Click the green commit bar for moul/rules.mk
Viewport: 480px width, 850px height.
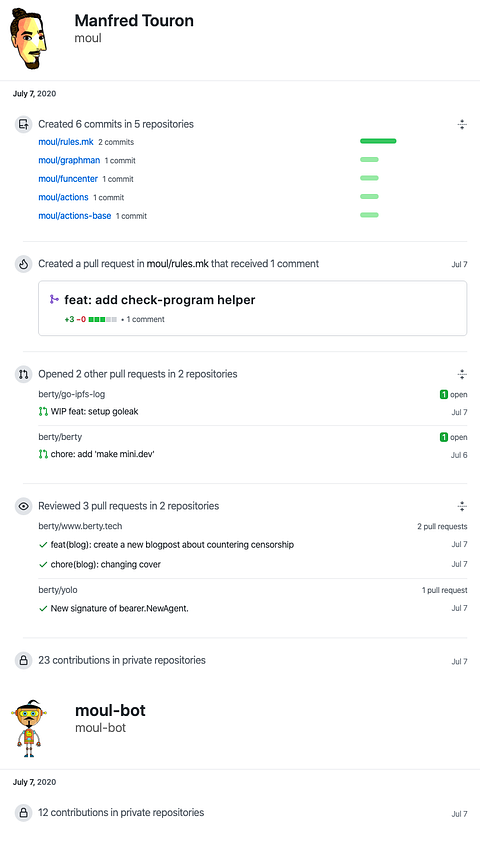click(x=378, y=141)
